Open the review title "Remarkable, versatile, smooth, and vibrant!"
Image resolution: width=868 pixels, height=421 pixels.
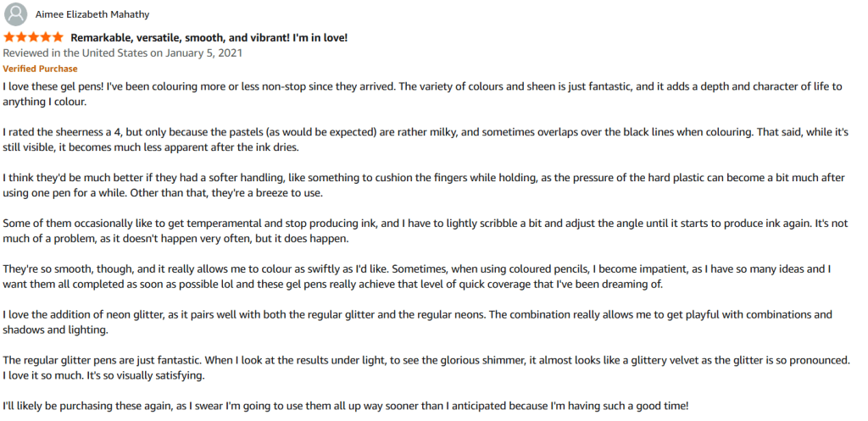coord(209,38)
